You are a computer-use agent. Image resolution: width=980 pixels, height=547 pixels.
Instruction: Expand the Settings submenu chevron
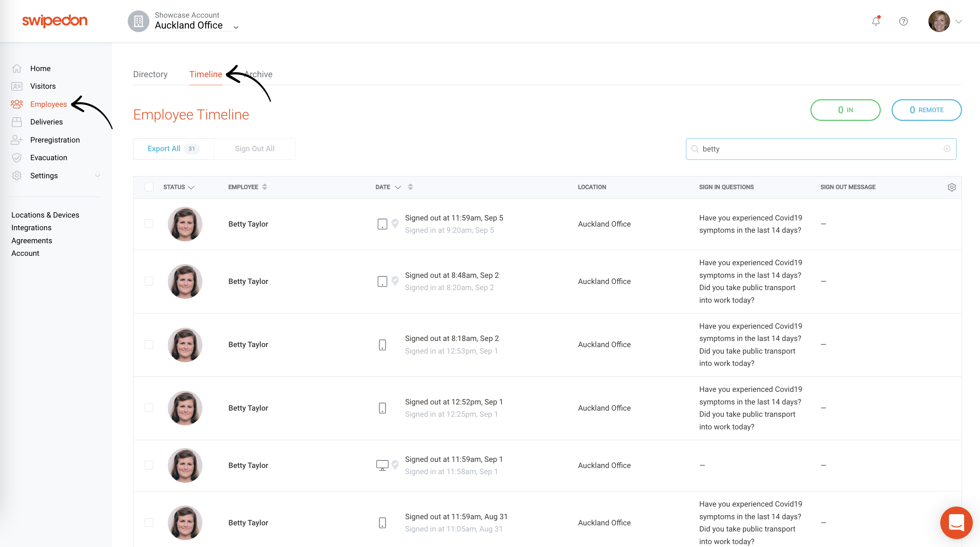tap(97, 176)
